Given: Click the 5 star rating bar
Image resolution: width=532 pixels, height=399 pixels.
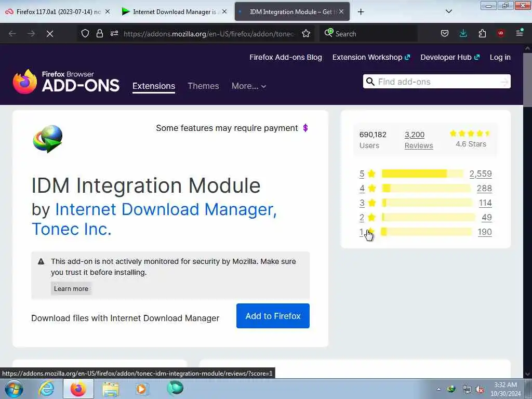Looking at the screenshot, I should tap(422, 174).
